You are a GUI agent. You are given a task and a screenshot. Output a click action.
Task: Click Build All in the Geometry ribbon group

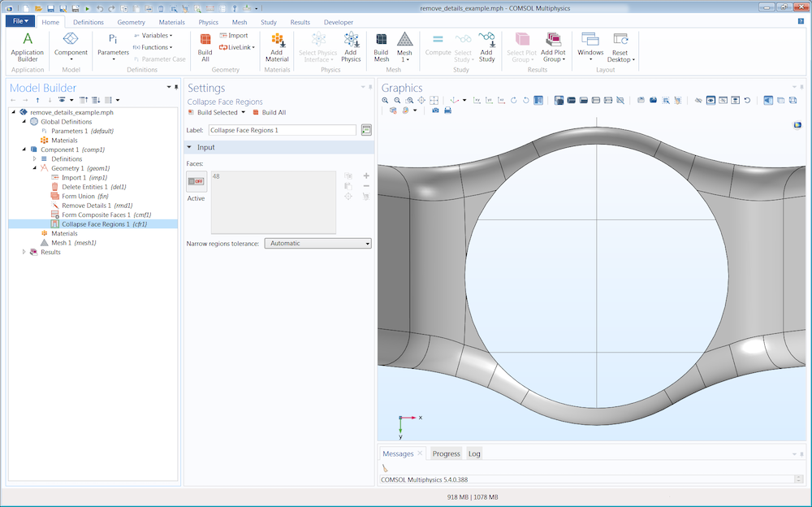point(205,46)
